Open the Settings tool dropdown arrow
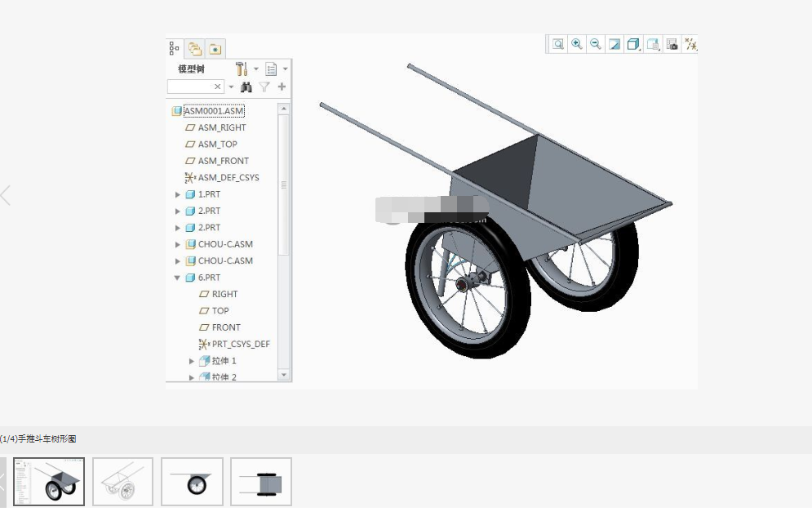 255,69
